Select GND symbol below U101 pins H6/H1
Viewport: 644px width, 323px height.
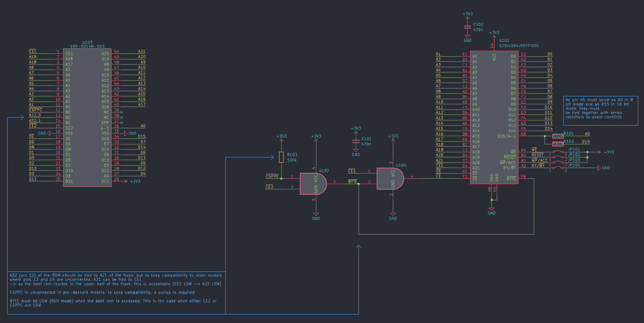point(491,211)
